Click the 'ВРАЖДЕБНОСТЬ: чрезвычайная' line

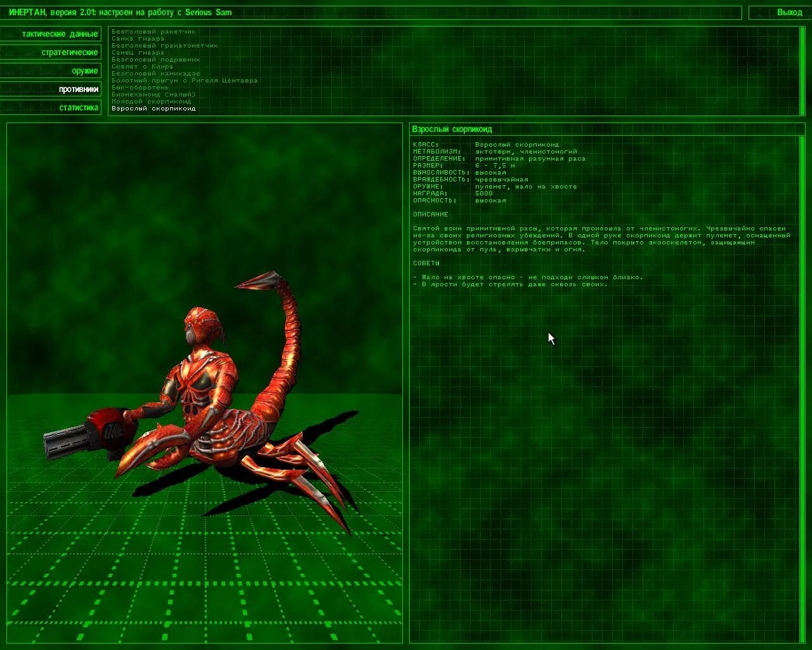(471, 180)
